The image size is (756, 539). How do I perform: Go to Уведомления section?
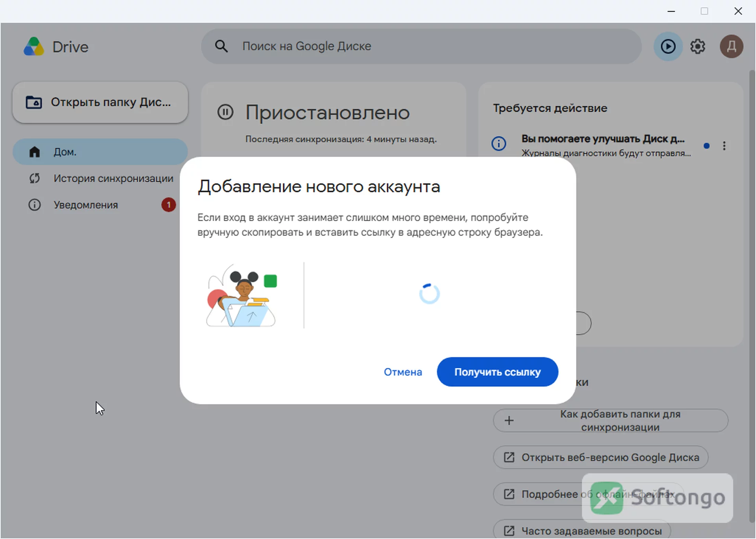pyautogui.click(x=100, y=205)
